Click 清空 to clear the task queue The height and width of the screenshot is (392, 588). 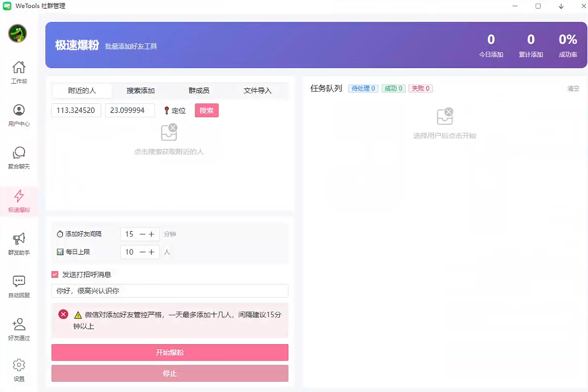pyautogui.click(x=573, y=88)
